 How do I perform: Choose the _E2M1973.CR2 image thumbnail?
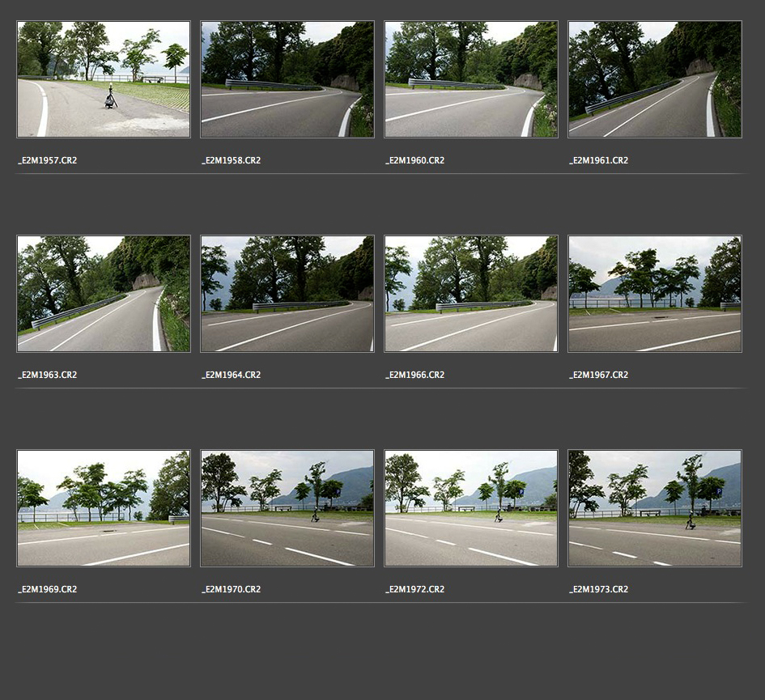coord(655,508)
